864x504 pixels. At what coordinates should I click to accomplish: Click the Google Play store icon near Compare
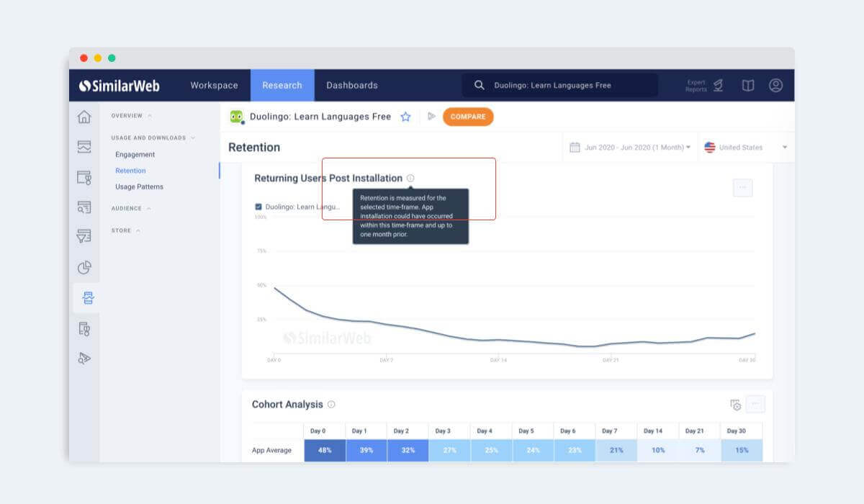(431, 117)
